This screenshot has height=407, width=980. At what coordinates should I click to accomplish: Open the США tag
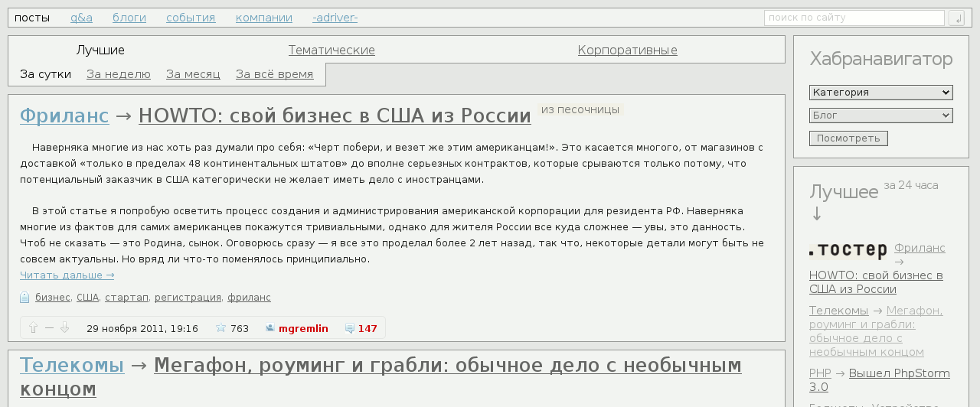pyautogui.click(x=87, y=298)
